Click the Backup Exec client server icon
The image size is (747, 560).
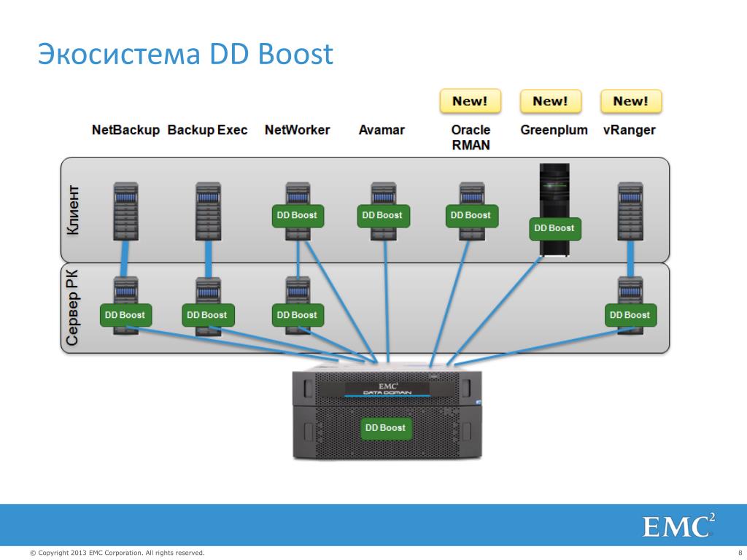[x=208, y=211]
